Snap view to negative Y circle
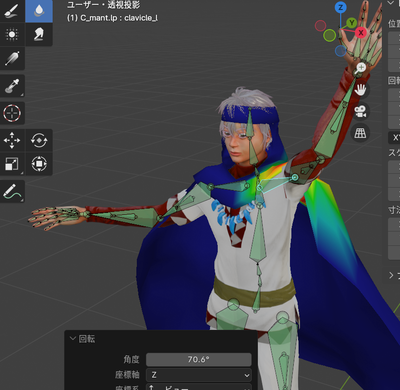Image resolution: width=400 pixels, height=390 pixels. 329,35
